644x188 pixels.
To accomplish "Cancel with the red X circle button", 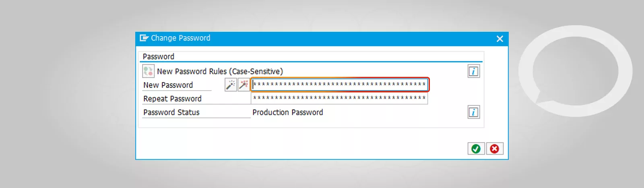I will (495, 149).
